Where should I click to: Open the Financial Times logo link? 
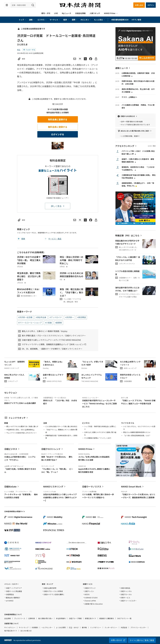(x=53, y=530)
